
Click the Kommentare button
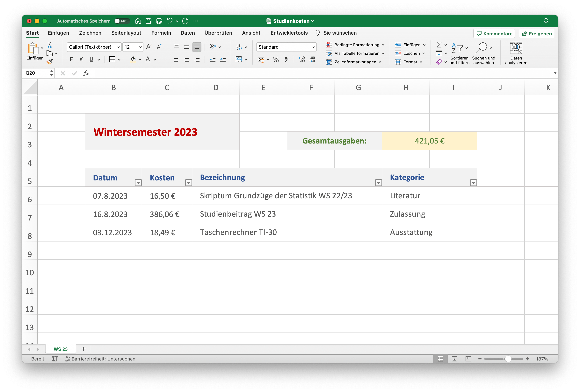494,34
